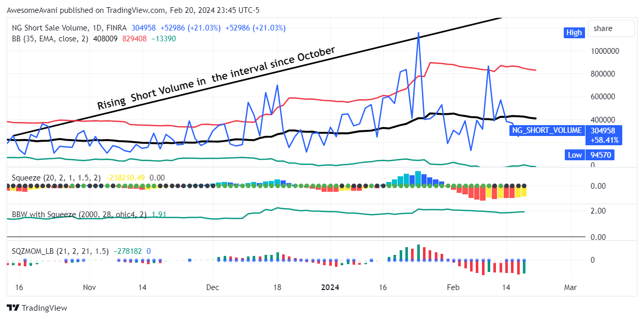
Task: Click the Nov label on time axis
Action: 90,287
